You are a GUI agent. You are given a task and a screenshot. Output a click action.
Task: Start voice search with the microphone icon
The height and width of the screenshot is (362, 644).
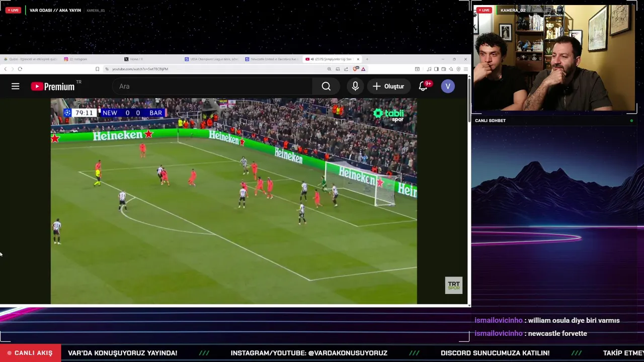point(355,86)
